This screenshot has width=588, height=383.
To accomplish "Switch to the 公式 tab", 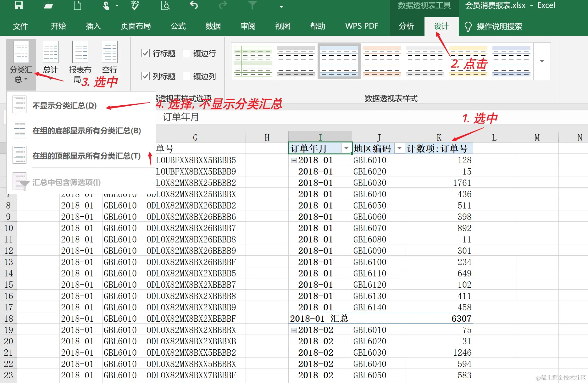I will [178, 26].
